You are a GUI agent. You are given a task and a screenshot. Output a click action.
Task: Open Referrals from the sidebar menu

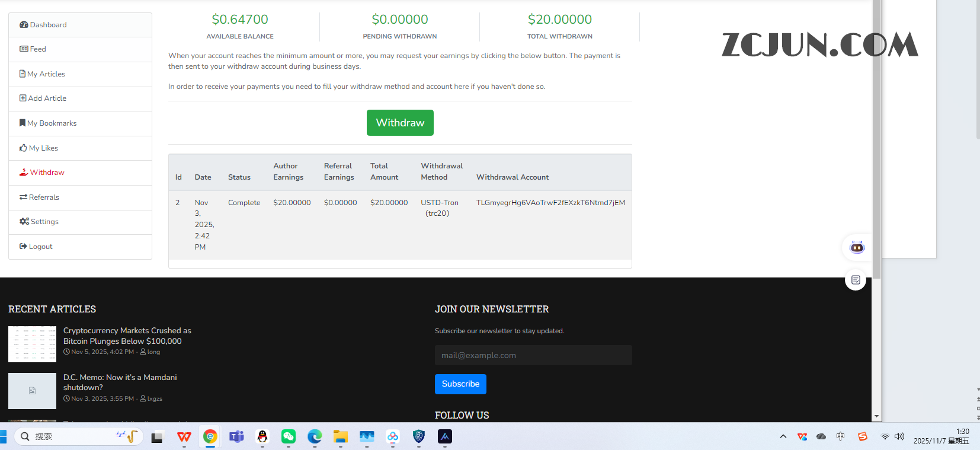click(x=44, y=197)
